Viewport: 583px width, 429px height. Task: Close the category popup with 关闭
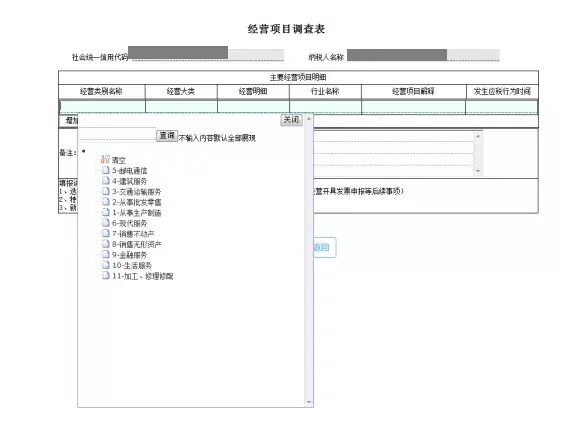tap(291, 120)
